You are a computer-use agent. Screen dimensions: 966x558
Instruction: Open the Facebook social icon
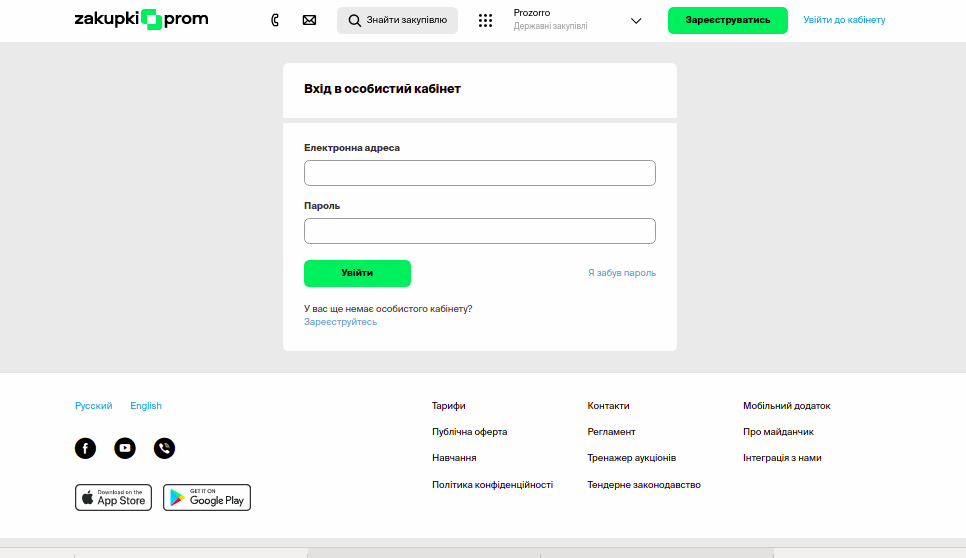click(86, 448)
